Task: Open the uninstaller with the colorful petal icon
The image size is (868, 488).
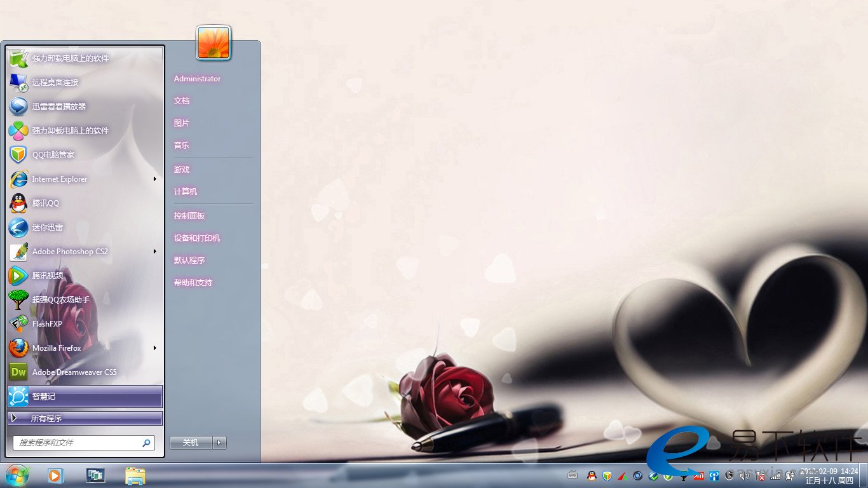Action: [85, 131]
